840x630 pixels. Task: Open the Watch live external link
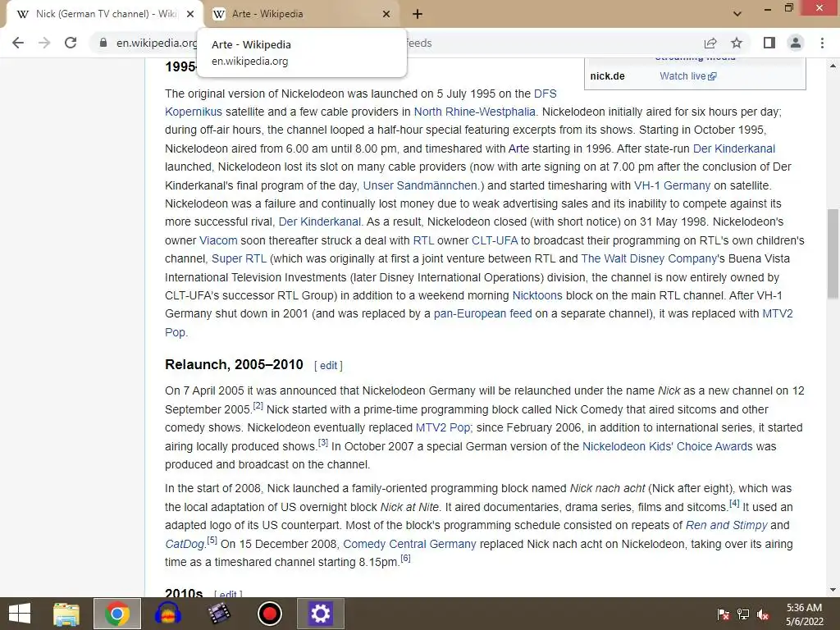pyautogui.click(x=688, y=76)
